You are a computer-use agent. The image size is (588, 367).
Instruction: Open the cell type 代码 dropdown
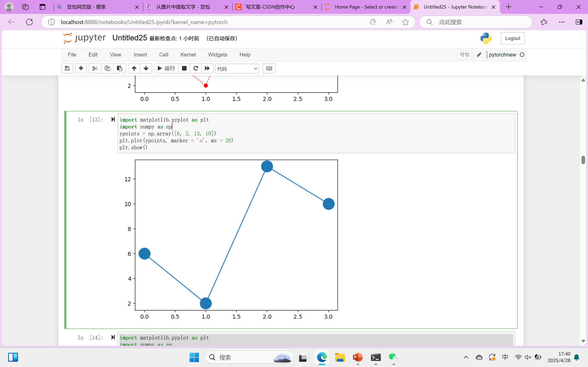(237, 69)
